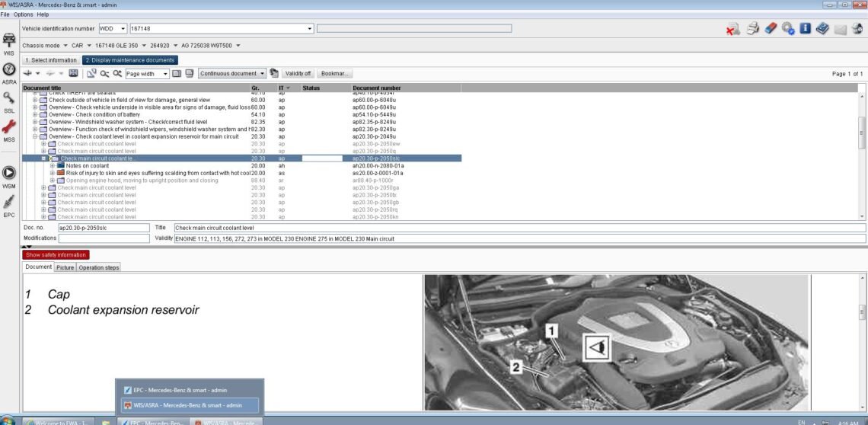Switch to EPC - Mercedes-Benz & smart taskbar preview
The image size is (868, 425).
pos(190,390)
